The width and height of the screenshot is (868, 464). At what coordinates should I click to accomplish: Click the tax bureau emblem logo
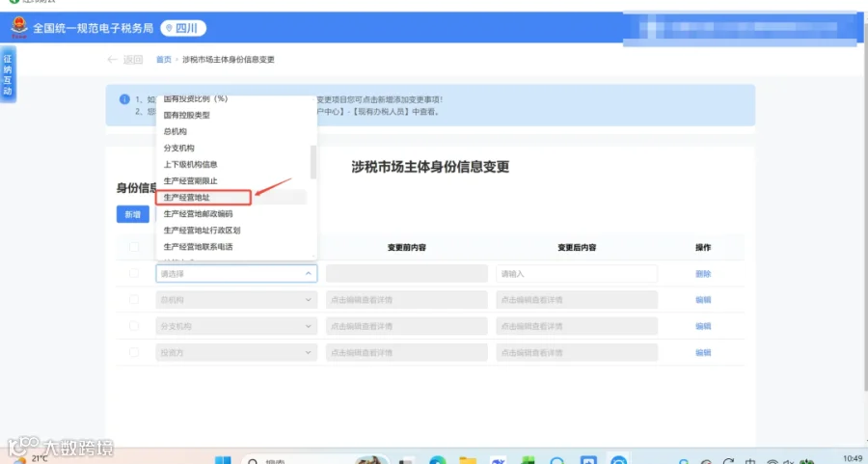[19, 28]
